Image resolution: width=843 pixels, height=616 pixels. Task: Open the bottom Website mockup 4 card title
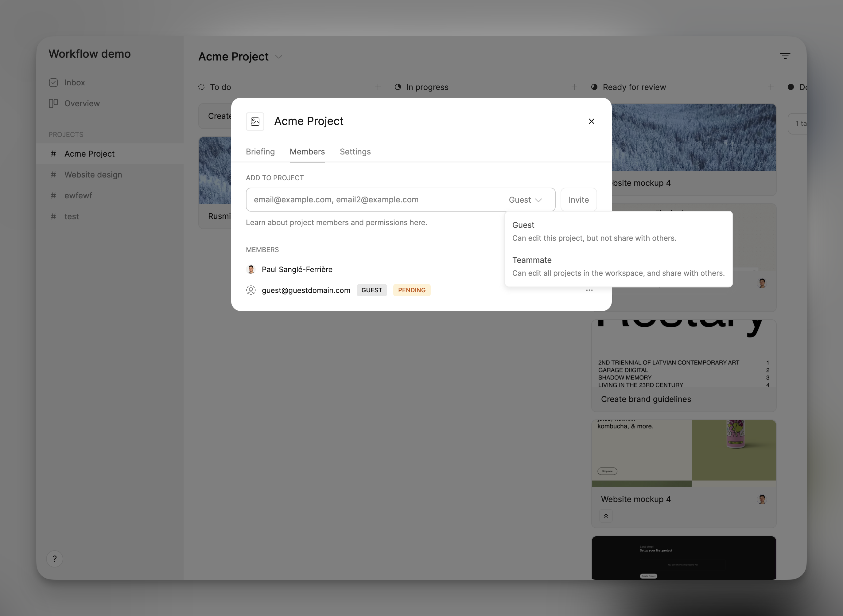[635, 499]
